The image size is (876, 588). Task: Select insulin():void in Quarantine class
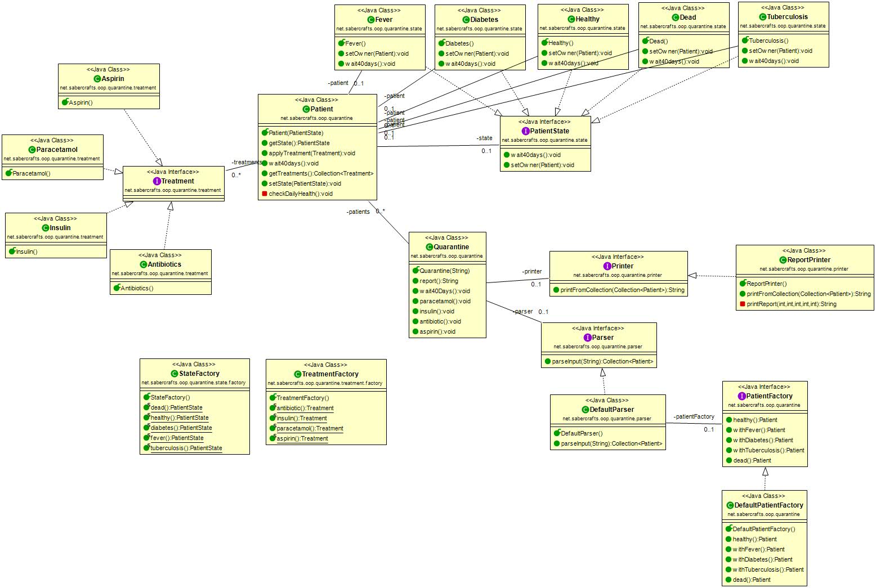point(437,312)
